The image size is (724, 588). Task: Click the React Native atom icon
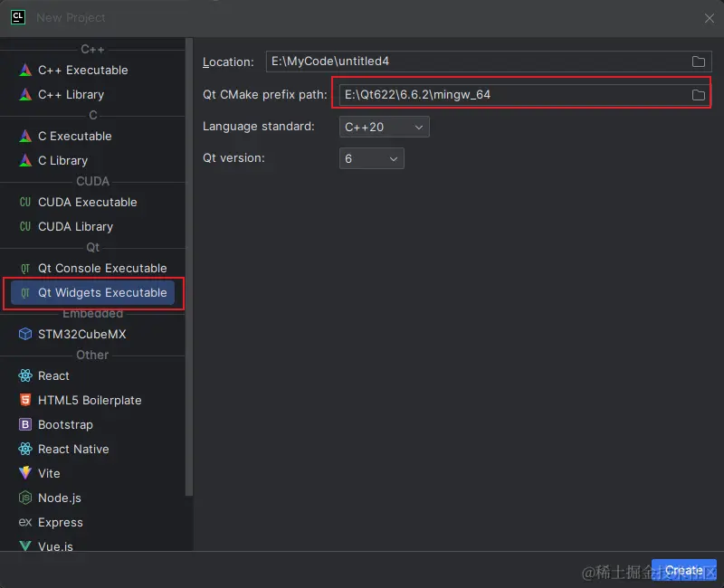pyautogui.click(x=25, y=449)
